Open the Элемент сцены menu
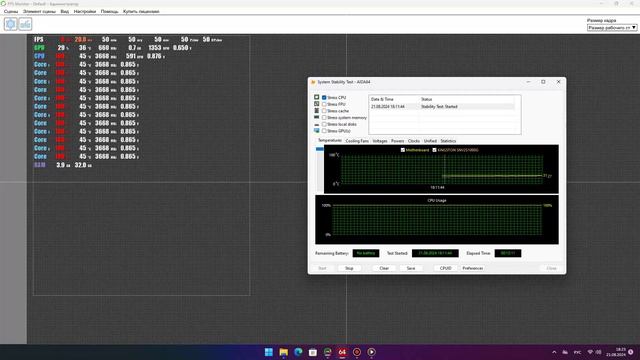This screenshot has height=360, width=640. pos(39,11)
